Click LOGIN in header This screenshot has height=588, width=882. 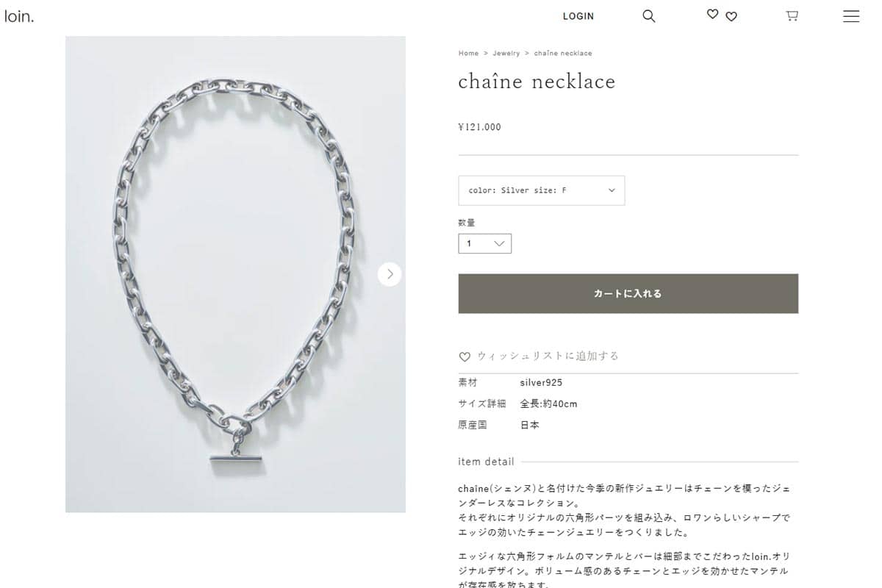(x=578, y=16)
